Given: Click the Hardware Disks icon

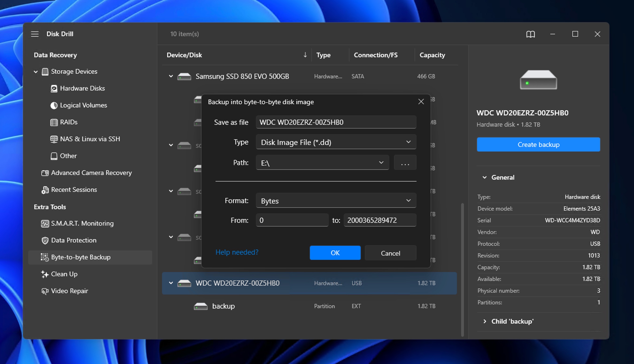Looking at the screenshot, I should 54,88.
